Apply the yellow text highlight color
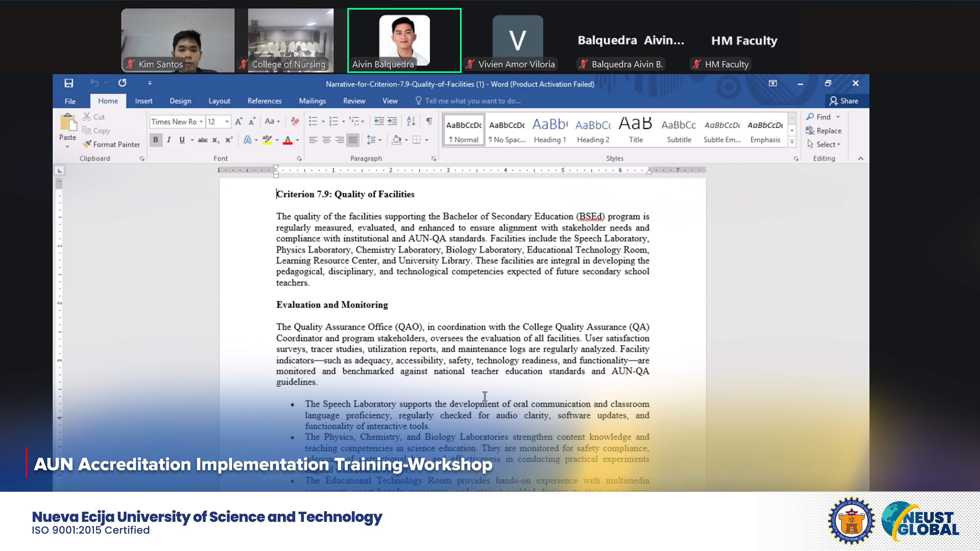The image size is (980, 551). pyautogui.click(x=267, y=140)
